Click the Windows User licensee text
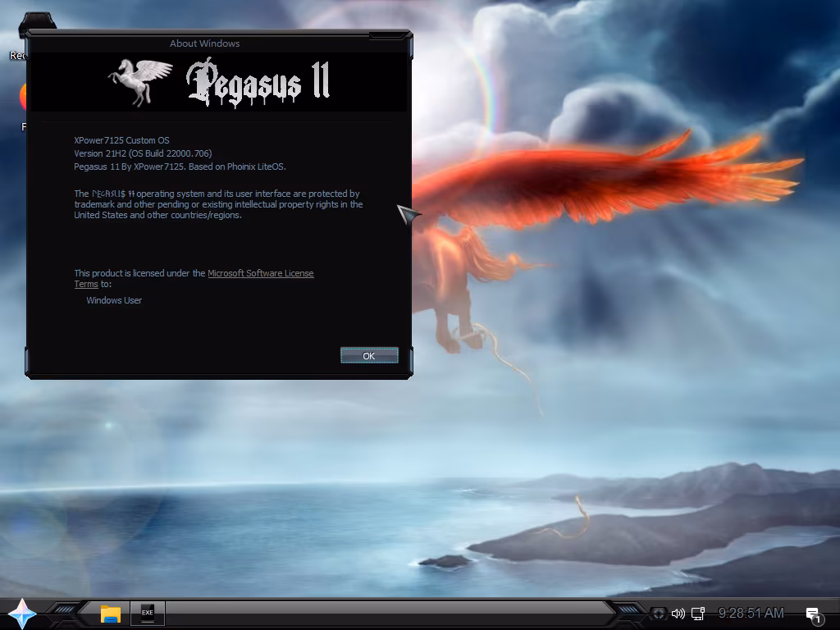Viewport: 840px width, 630px height. coord(114,300)
